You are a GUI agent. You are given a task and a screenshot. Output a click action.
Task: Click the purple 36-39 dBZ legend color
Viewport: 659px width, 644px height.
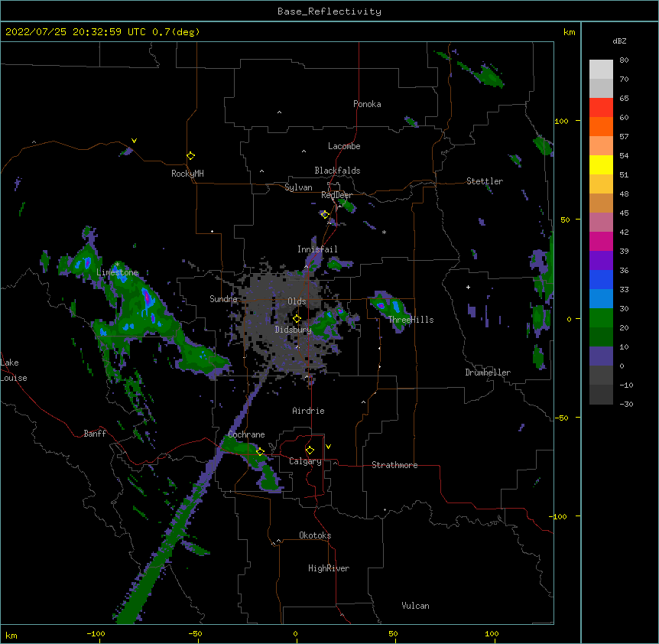tap(601, 261)
